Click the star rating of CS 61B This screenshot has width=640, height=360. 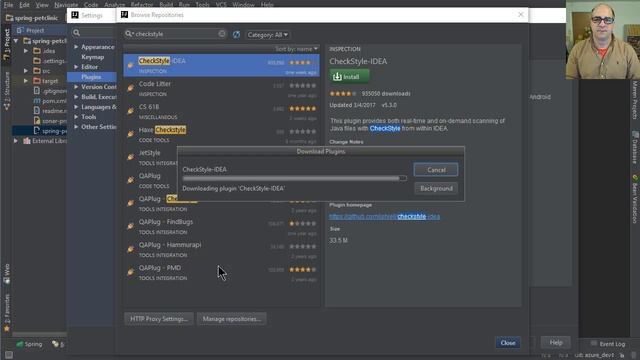coord(302,109)
